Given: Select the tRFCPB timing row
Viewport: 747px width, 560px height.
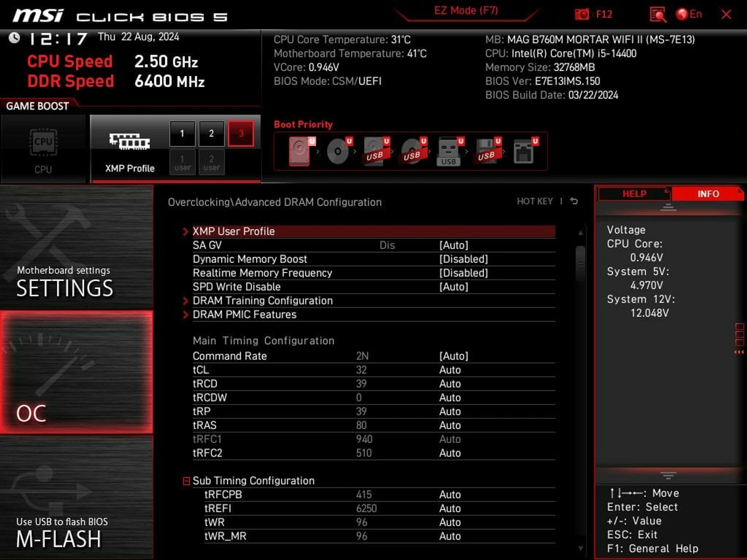Looking at the screenshot, I should [x=379, y=495].
